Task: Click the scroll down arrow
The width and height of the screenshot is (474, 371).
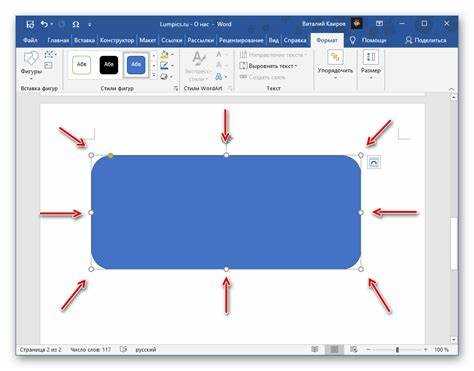Action: coord(453,340)
